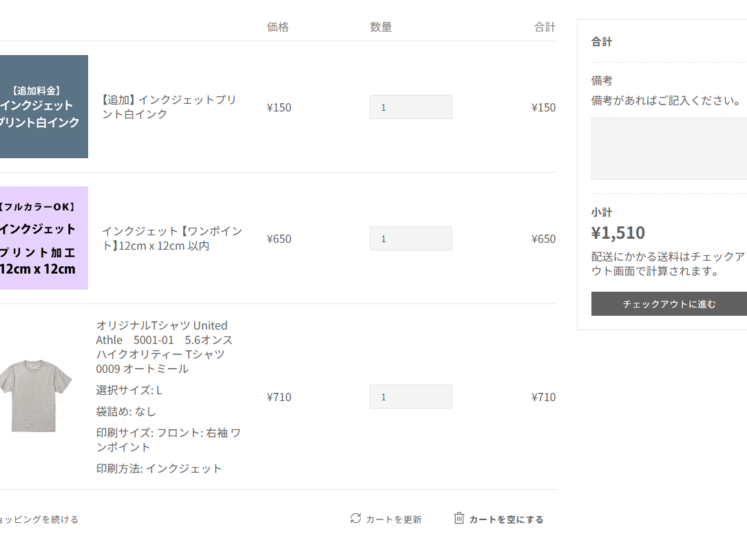The height and width of the screenshot is (560, 747).
Task: Click the 数量 column header
Action: click(x=381, y=28)
